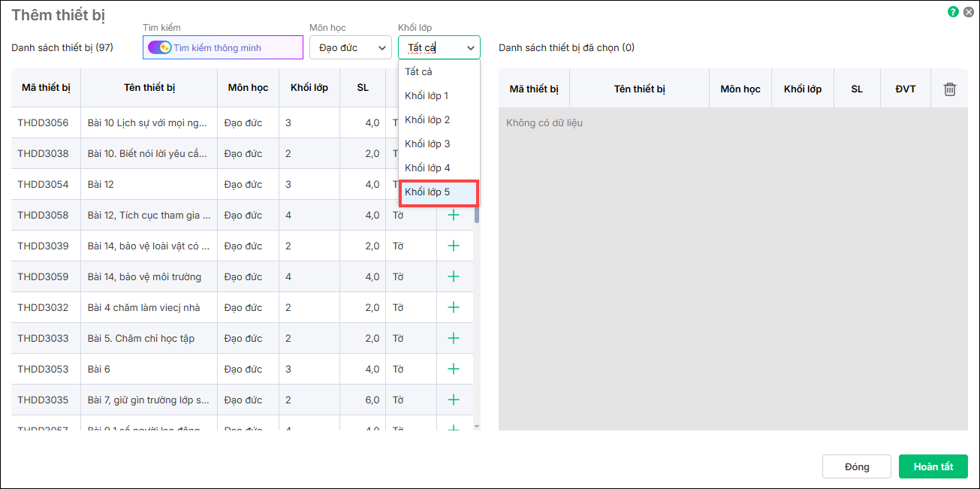Image resolution: width=980 pixels, height=489 pixels.
Task: Click plus icon on THDD3035 row
Action: click(x=454, y=400)
